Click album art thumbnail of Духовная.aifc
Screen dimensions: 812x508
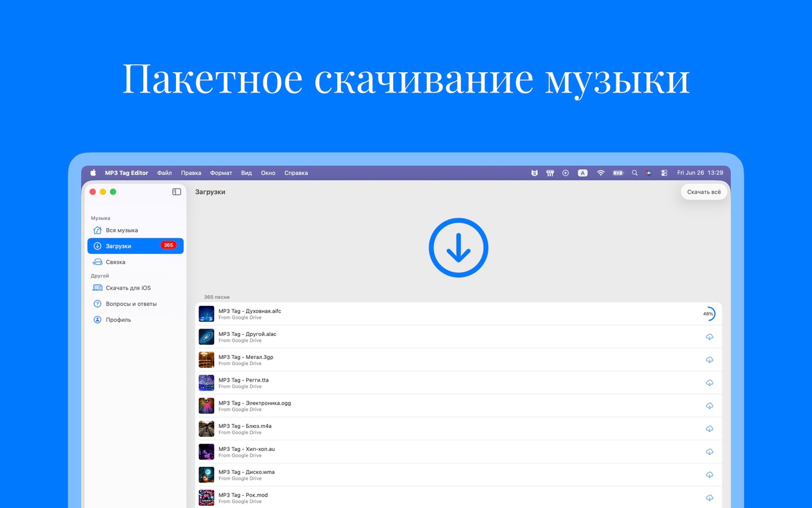pyautogui.click(x=206, y=314)
